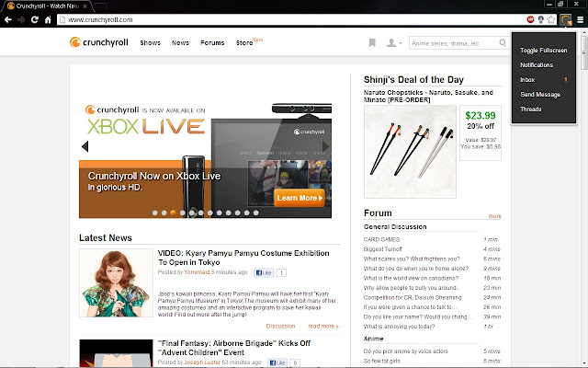Select the last carousel dot
The image size is (588, 368).
pos(255,213)
